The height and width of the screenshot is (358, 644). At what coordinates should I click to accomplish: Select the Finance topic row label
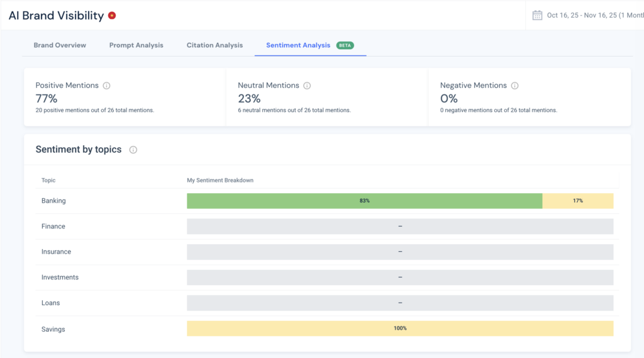[x=53, y=227]
